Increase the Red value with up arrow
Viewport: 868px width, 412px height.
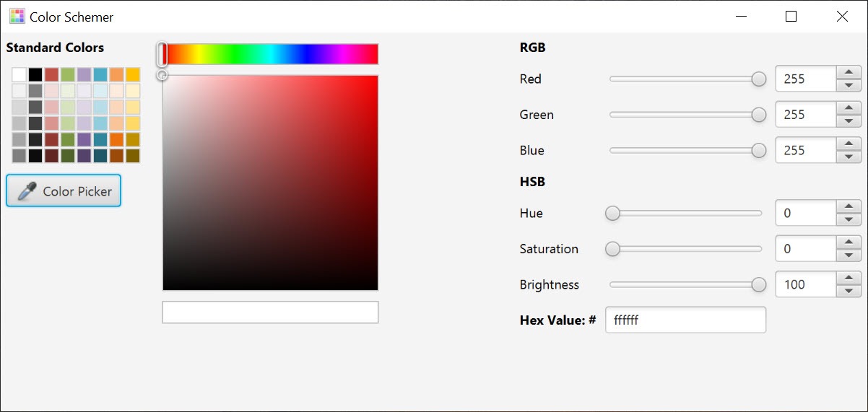pos(849,72)
